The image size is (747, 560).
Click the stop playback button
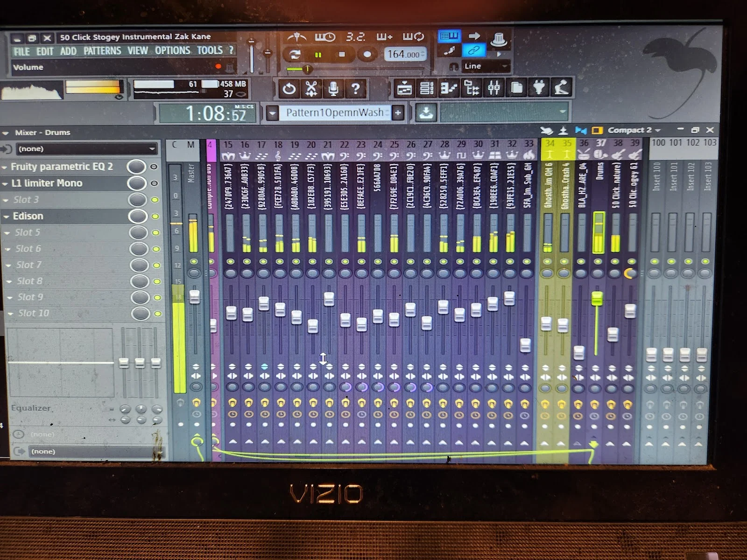[342, 55]
